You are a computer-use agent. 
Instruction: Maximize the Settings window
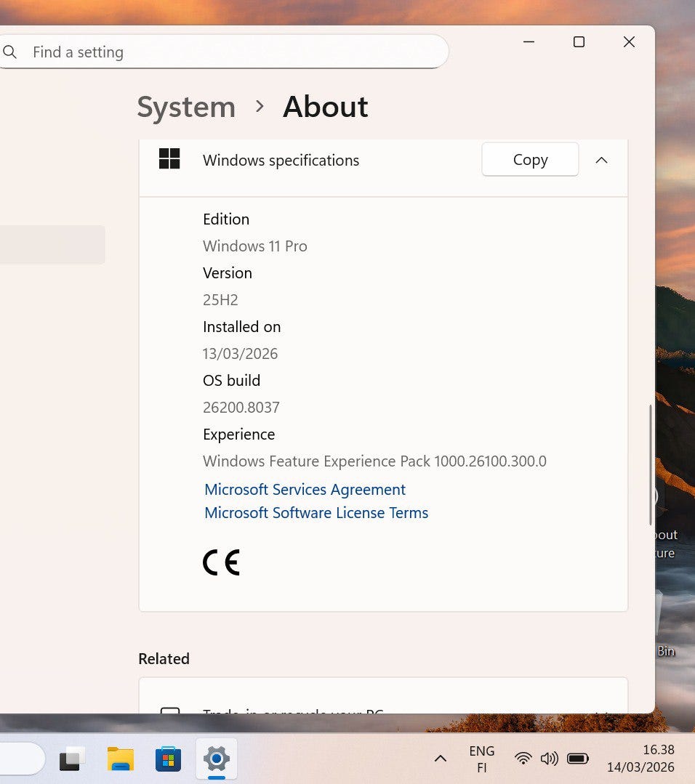coord(579,42)
